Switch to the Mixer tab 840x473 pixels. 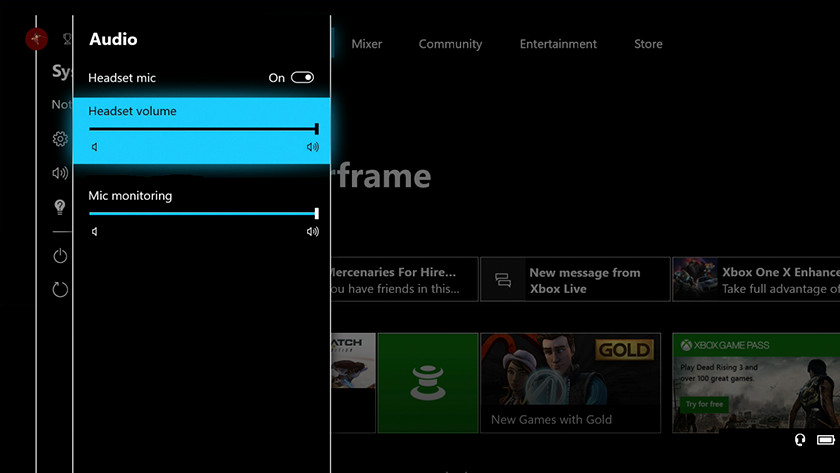tap(367, 44)
